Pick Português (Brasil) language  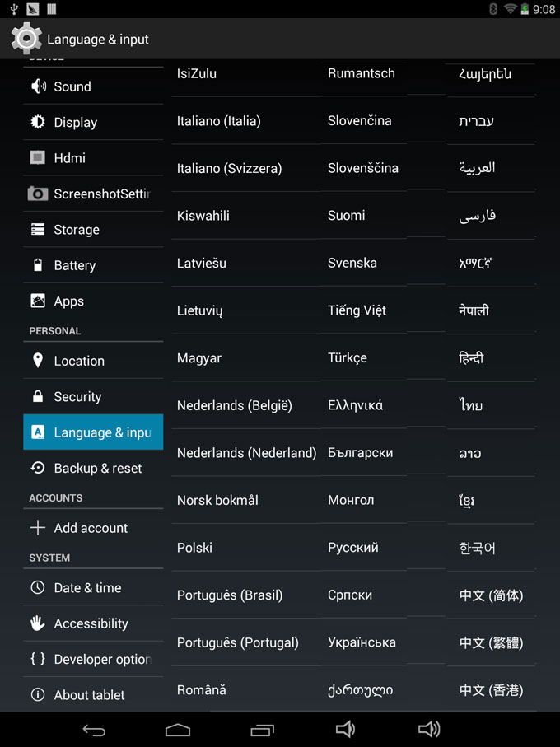[229, 595]
